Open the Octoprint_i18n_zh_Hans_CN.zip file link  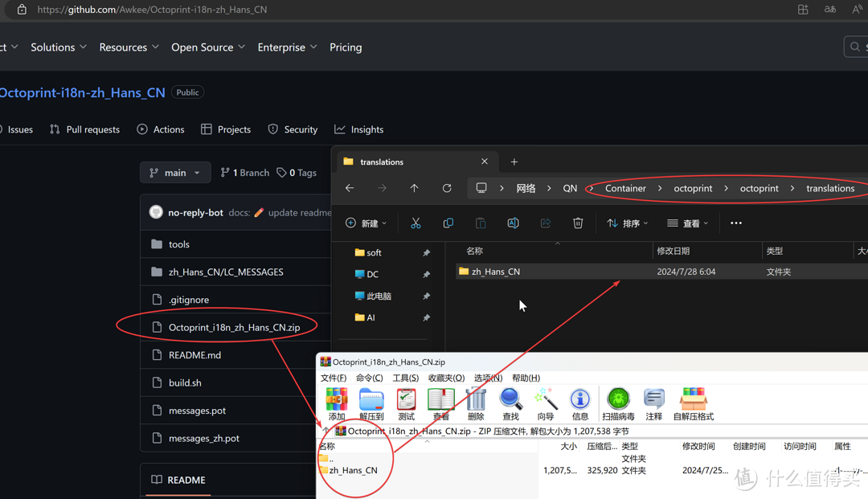(x=234, y=327)
